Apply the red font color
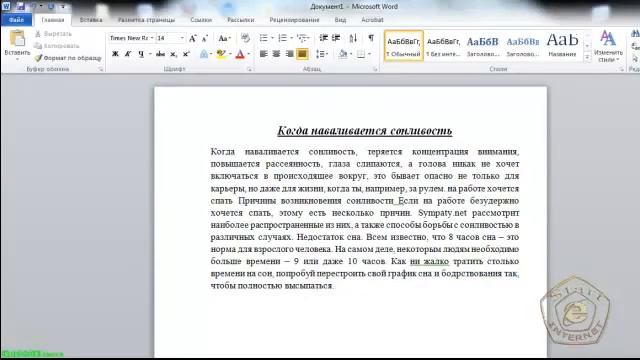The height and width of the screenshot is (360, 640). click(x=240, y=54)
